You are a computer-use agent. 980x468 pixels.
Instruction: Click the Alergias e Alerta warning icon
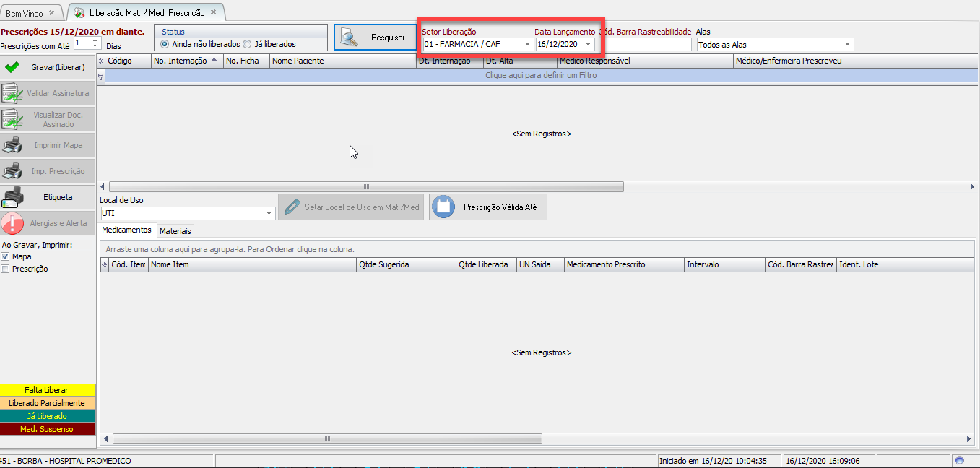12,223
